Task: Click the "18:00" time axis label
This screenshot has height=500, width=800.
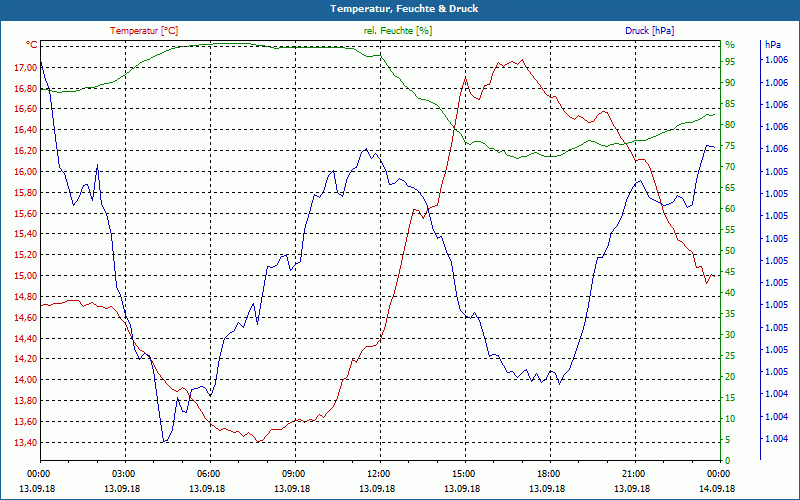Action: click(547, 473)
